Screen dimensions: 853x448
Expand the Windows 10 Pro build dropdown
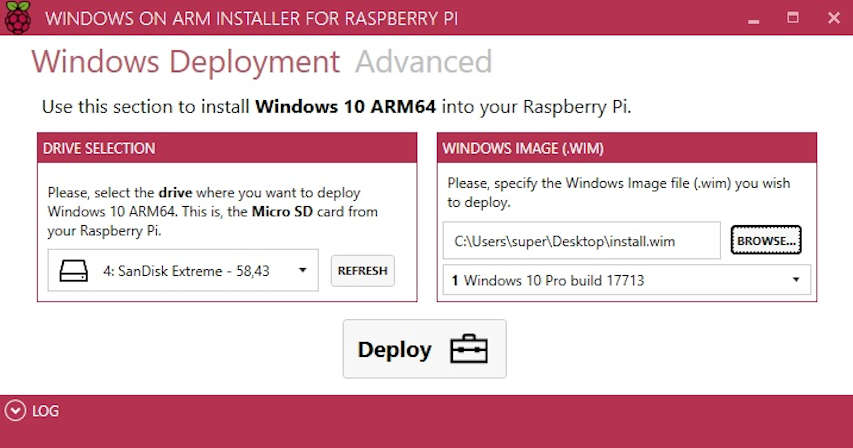coord(627,280)
